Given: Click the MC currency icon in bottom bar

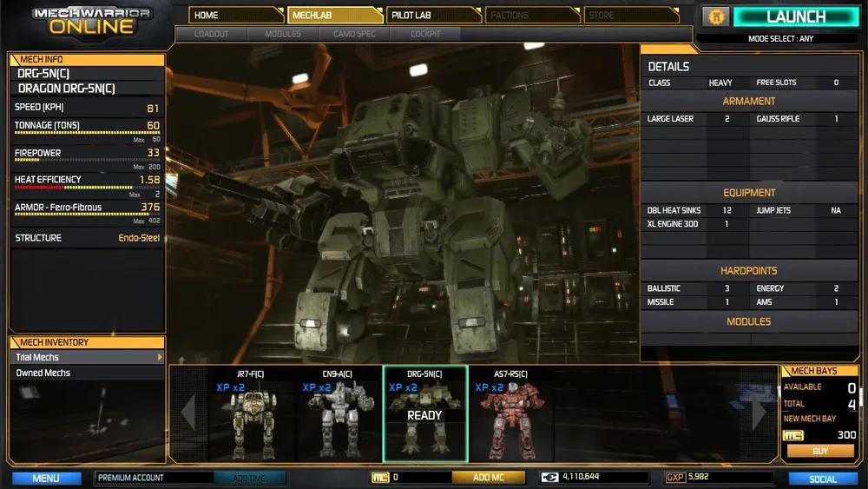Looking at the screenshot, I should click(x=379, y=478).
